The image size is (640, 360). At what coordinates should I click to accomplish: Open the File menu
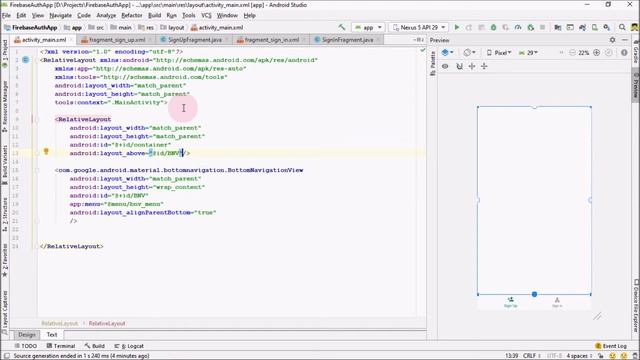coord(6,15)
